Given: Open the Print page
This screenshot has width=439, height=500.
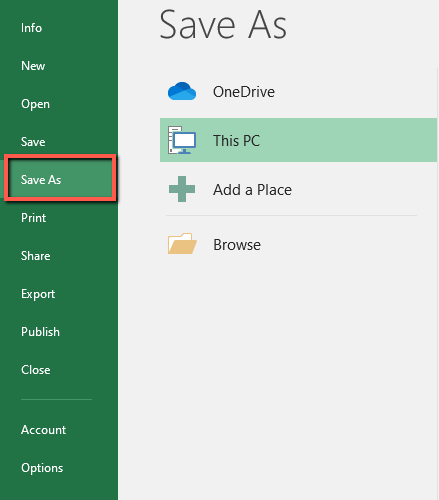Looking at the screenshot, I should click(33, 218).
